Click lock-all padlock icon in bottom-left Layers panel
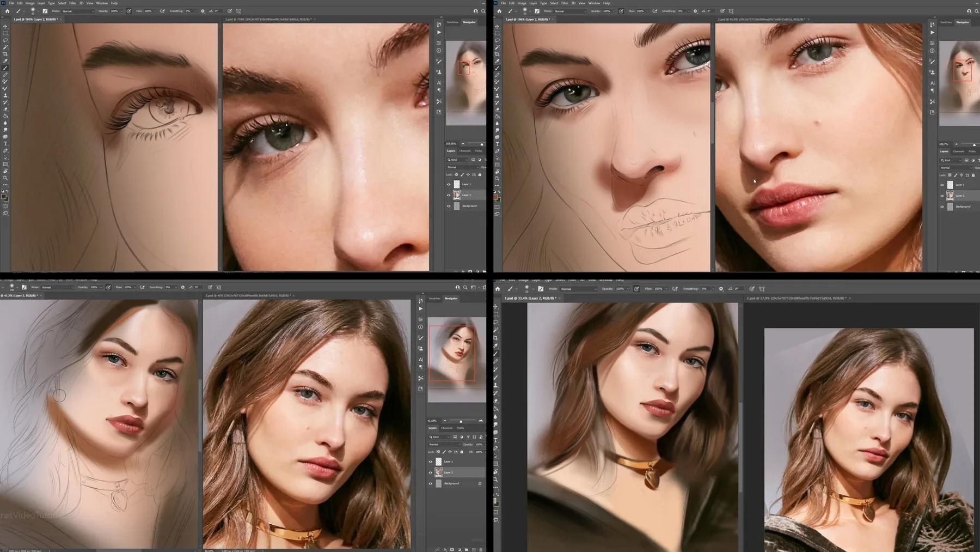 [x=462, y=452]
